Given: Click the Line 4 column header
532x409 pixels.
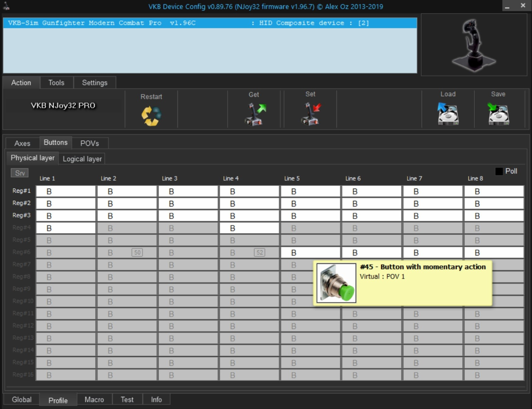Looking at the screenshot, I should (x=231, y=178).
